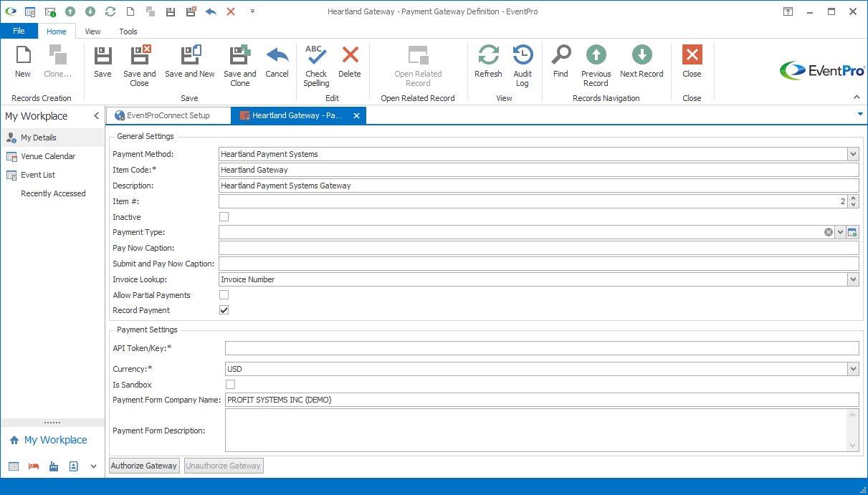868x495 pixels.
Task: Switch to the Tools ribbon tab
Action: 128,32
